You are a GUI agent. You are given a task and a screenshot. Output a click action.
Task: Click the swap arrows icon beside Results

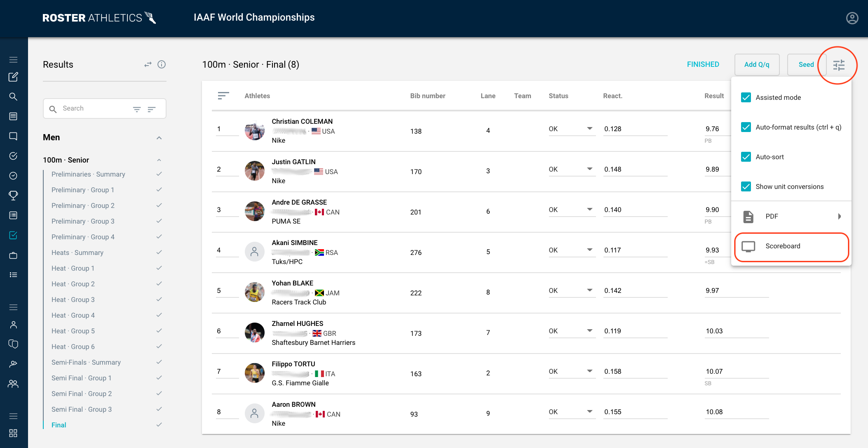[x=148, y=64]
